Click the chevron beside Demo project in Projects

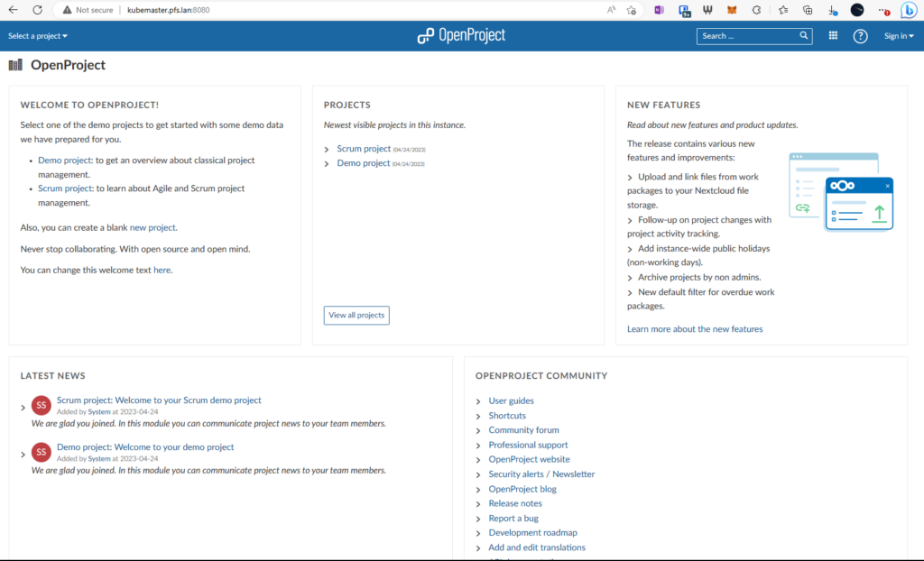327,164
